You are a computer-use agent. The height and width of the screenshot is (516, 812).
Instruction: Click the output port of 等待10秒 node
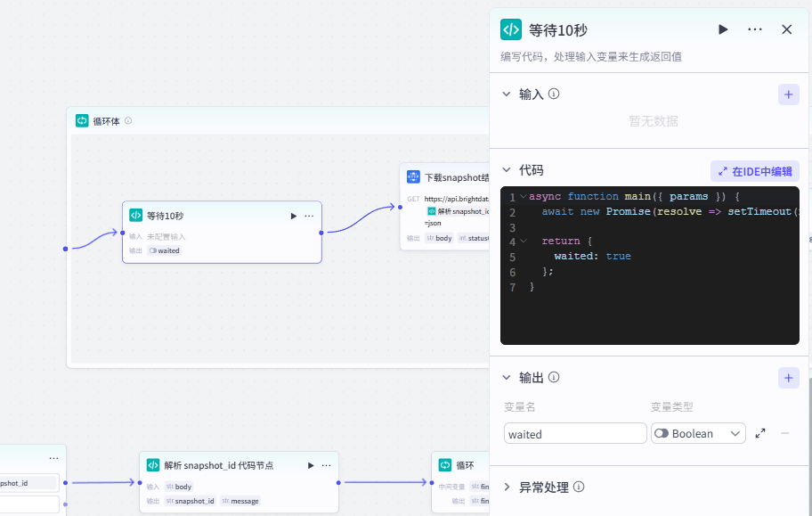[321, 233]
